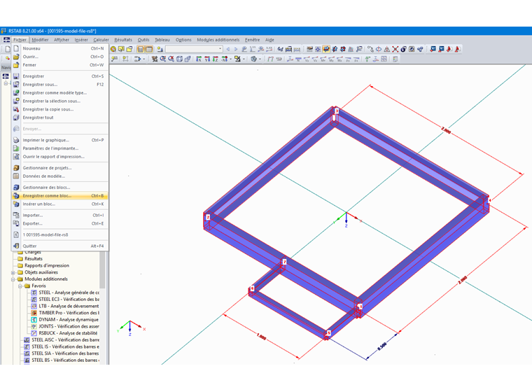
Task: Open the Modifier menu
Action: click(x=40, y=40)
